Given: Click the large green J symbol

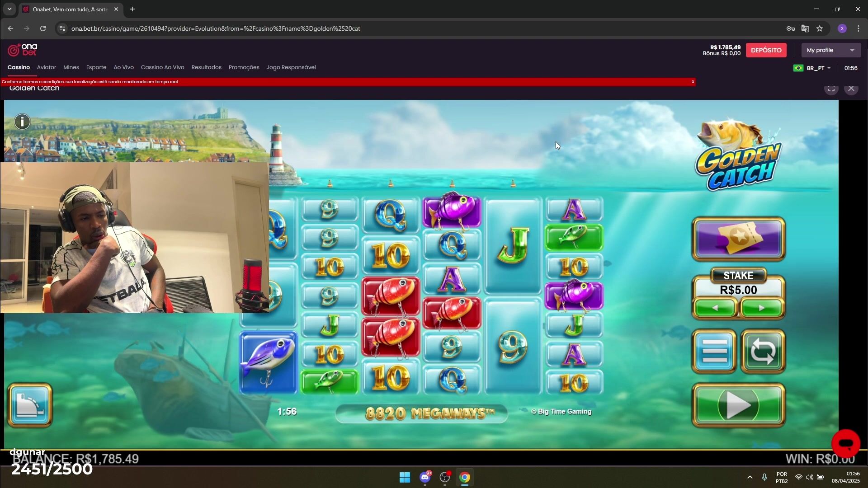Looking at the screenshot, I should click(x=513, y=246).
